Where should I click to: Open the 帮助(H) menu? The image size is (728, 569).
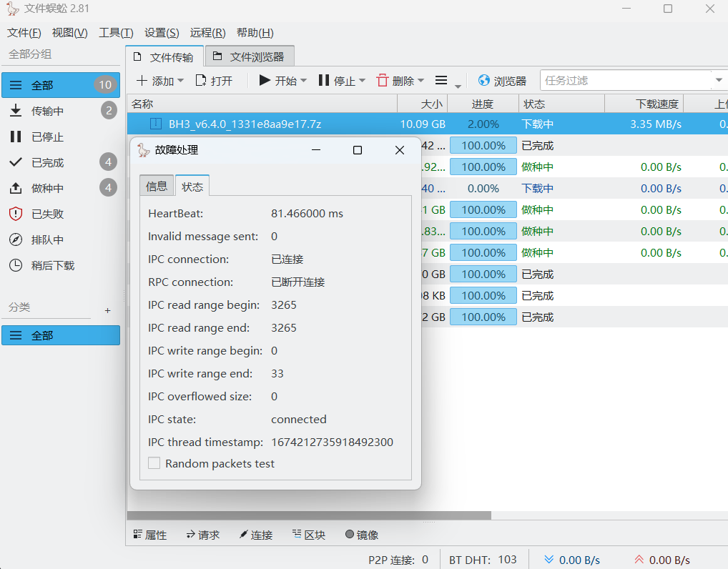click(255, 33)
